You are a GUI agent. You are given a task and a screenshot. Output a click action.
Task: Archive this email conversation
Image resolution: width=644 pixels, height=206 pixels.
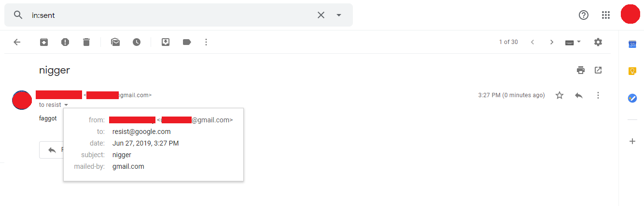pos(44,42)
